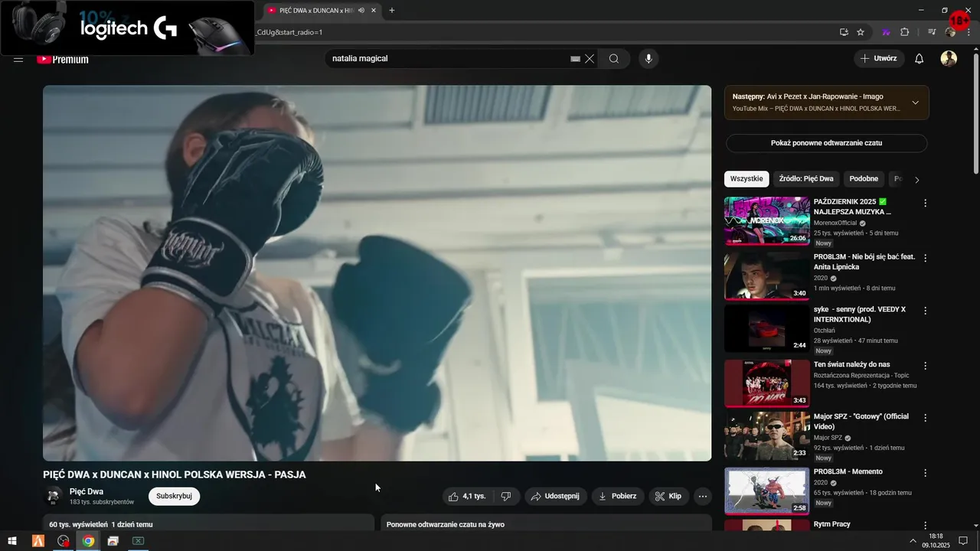Image resolution: width=980 pixels, height=551 pixels.
Task: Select the Podobne filter chip
Action: point(864,179)
